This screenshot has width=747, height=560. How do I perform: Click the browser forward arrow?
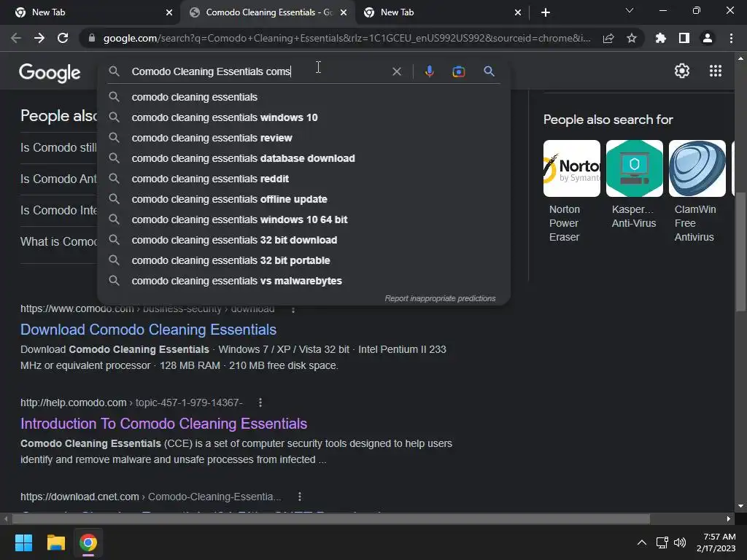(39, 38)
